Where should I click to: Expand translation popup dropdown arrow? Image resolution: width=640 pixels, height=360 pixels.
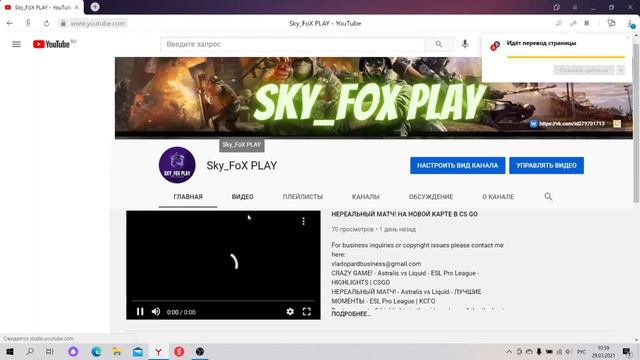[620, 70]
